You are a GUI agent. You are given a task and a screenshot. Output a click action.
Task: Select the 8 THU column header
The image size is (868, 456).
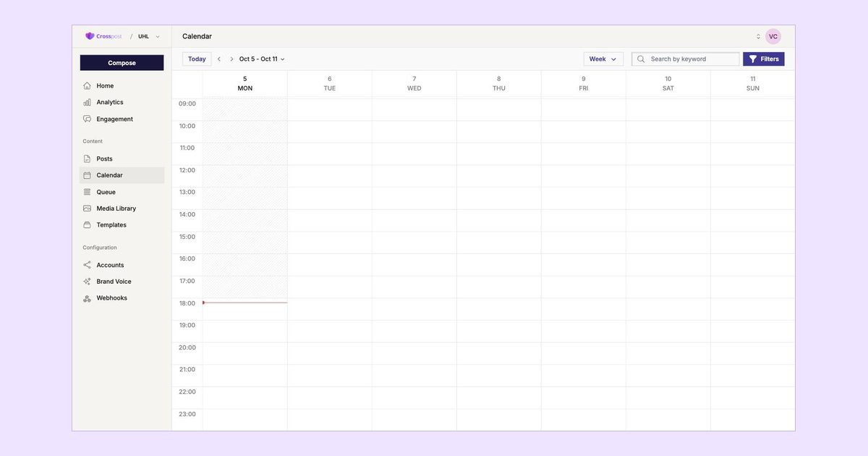[x=499, y=83]
